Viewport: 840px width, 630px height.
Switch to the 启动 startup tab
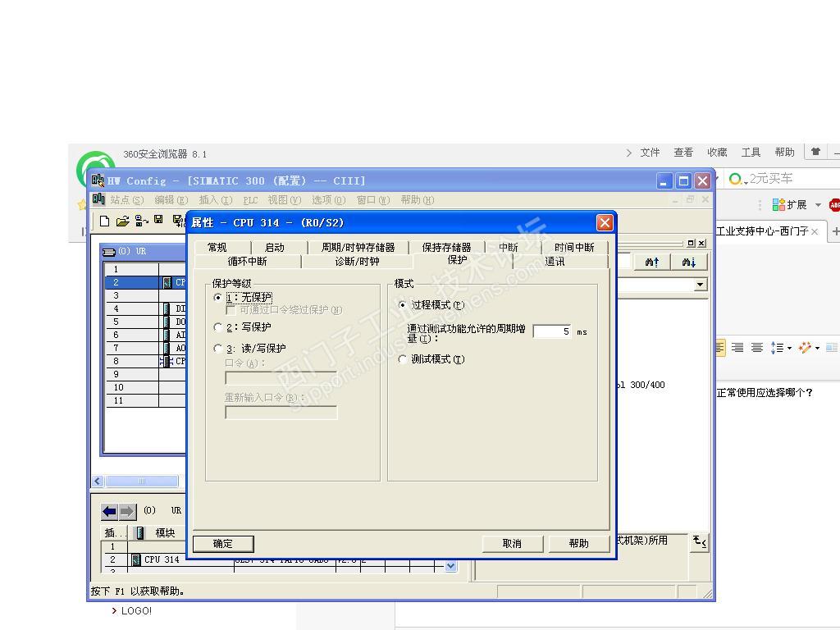[275, 248]
